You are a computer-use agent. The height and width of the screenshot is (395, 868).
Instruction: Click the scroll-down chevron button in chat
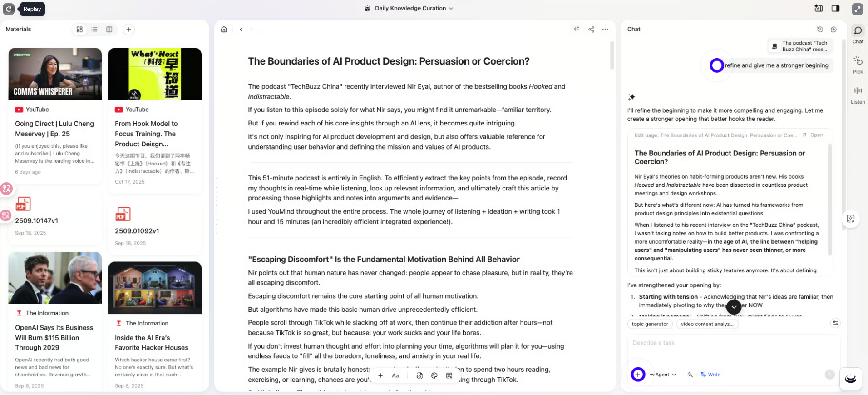(734, 307)
